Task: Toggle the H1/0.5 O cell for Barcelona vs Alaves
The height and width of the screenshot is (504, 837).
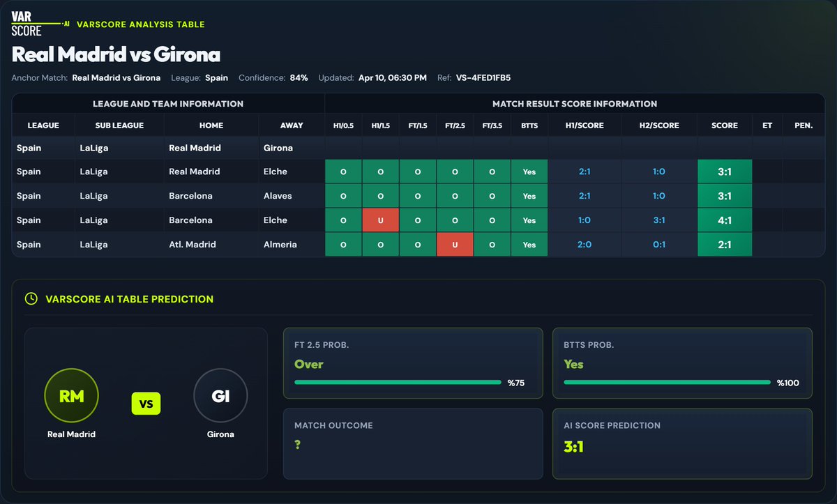Action: pos(343,196)
